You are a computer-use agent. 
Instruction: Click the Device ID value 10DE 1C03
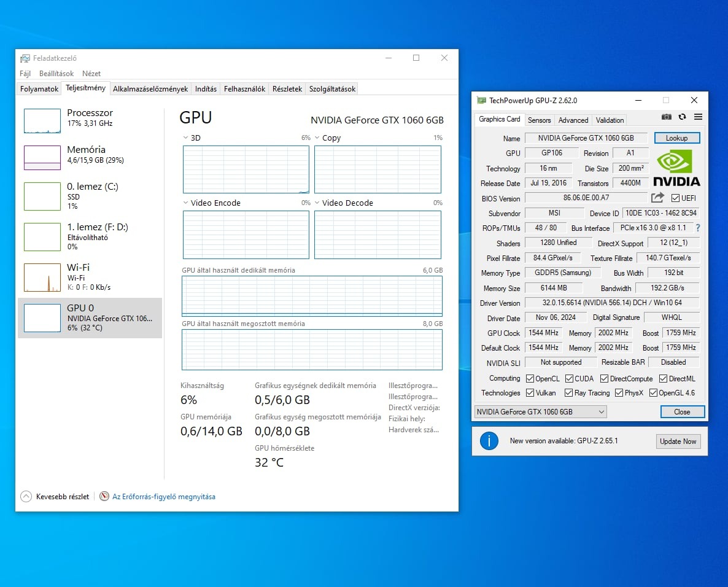[660, 213]
